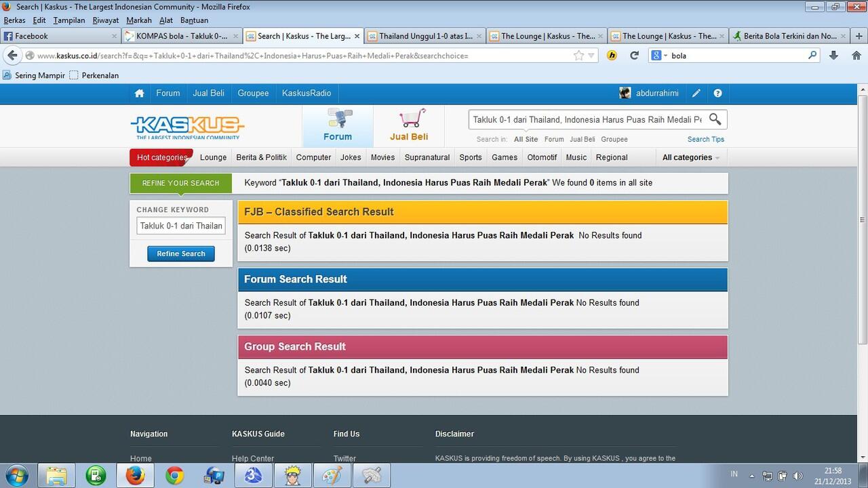The image size is (868, 488).
Task: Click the Kaskus logo
Action: tap(187, 127)
